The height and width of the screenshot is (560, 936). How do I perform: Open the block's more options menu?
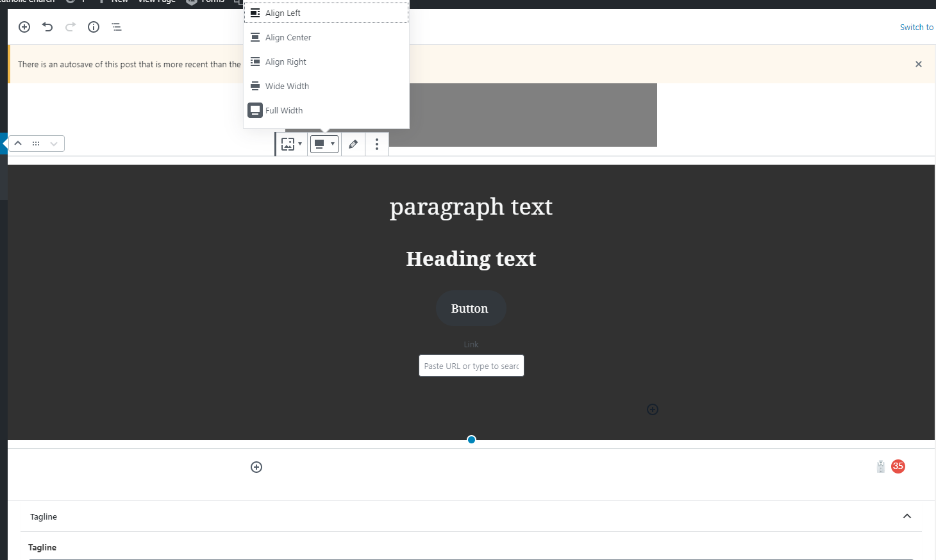pyautogui.click(x=377, y=144)
